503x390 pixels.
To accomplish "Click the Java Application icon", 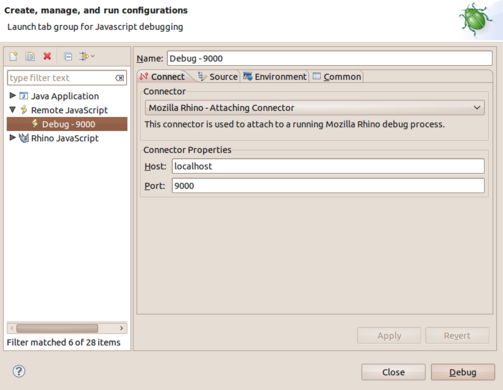I will [24, 96].
